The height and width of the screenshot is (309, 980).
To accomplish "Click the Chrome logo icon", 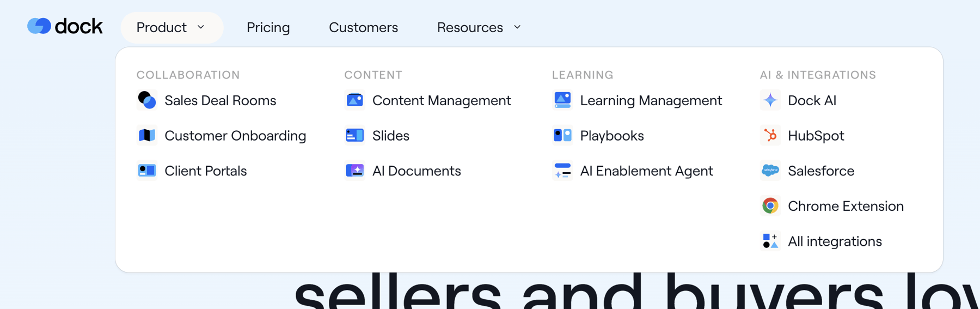I will click(770, 206).
